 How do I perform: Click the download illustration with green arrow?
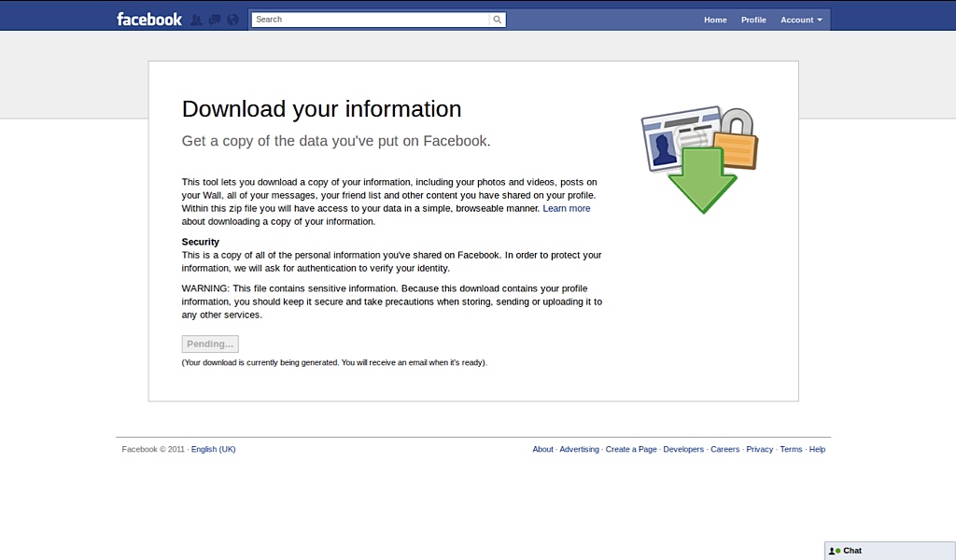pyautogui.click(x=700, y=161)
